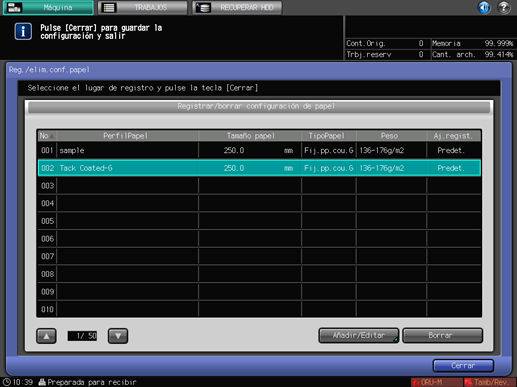Click the Trbj.reserv counter
The height and width of the screenshot is (387, 517).
pos(385,55)
